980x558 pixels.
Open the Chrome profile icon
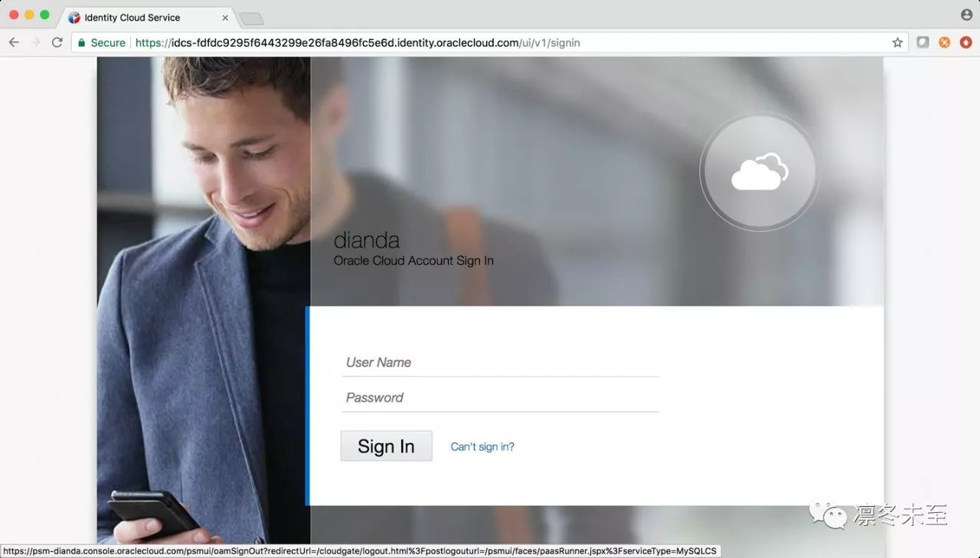[966, 15]
